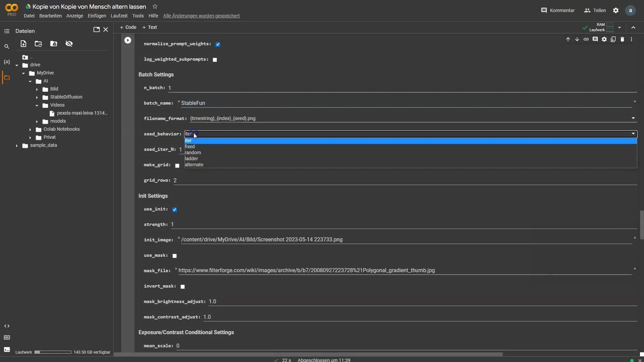Close the Dateien panel
This screenshot has width=644, height=362.
pyautogui.click(x=106, y=29)
